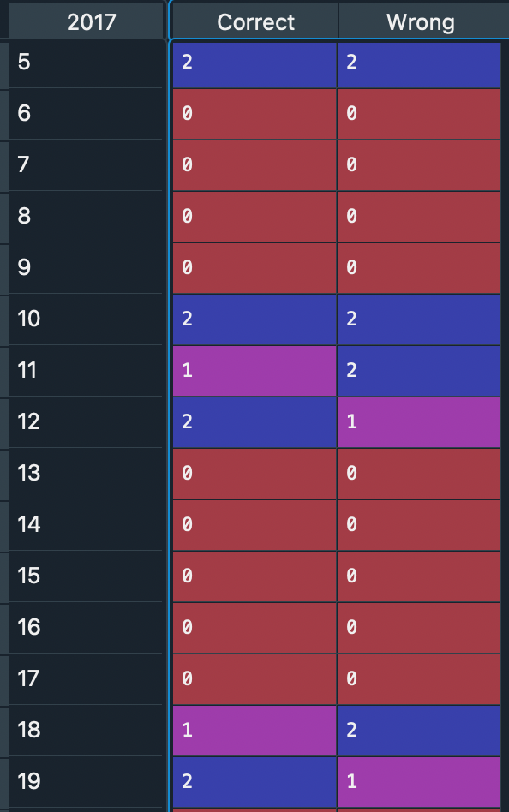Viewport: 509px width, 812px height.
Task: Select the red Wrong cell for row 9
Action: 419,268
